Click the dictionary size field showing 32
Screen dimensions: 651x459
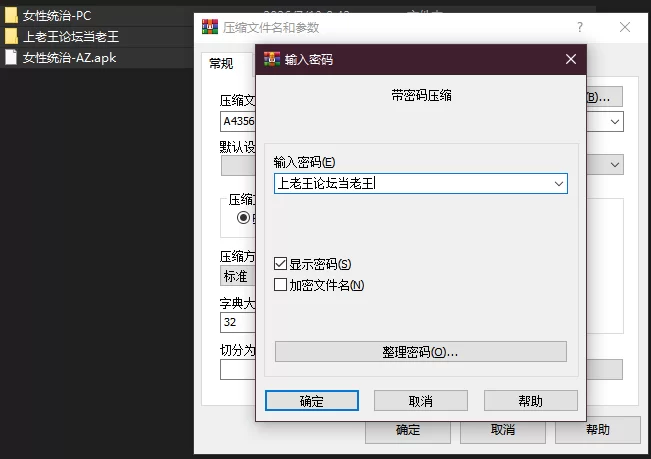coord(238,322)
